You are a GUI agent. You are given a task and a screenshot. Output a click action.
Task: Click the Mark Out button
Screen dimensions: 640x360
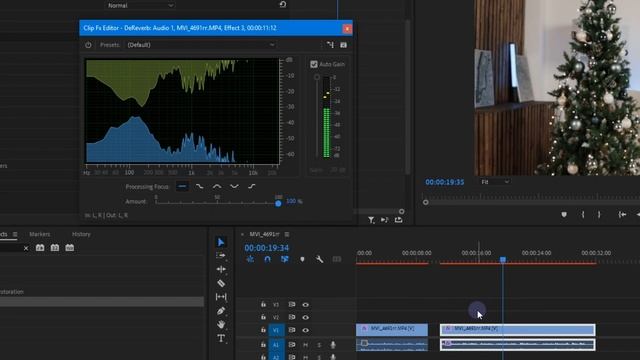coord(599,215)
